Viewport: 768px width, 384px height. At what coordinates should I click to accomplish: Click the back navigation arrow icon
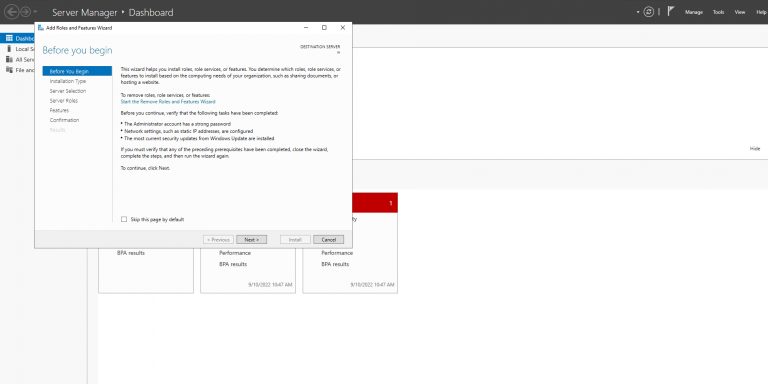(x=11, y=12)
